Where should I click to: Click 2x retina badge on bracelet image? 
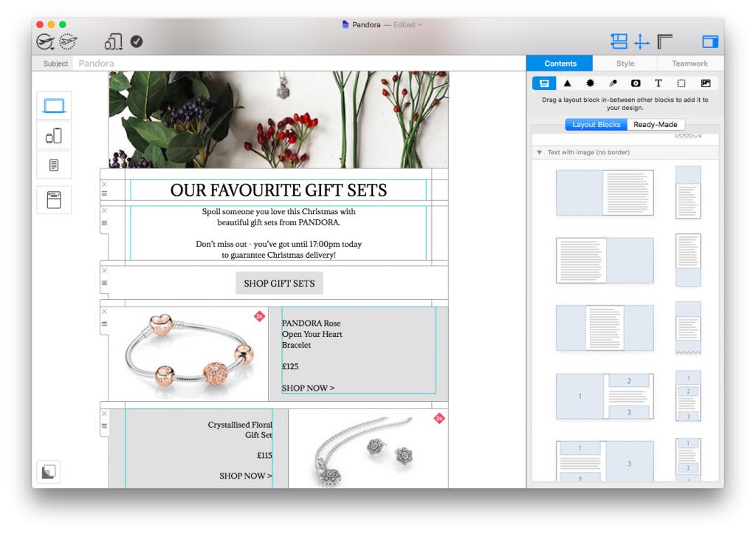(259, 316)
